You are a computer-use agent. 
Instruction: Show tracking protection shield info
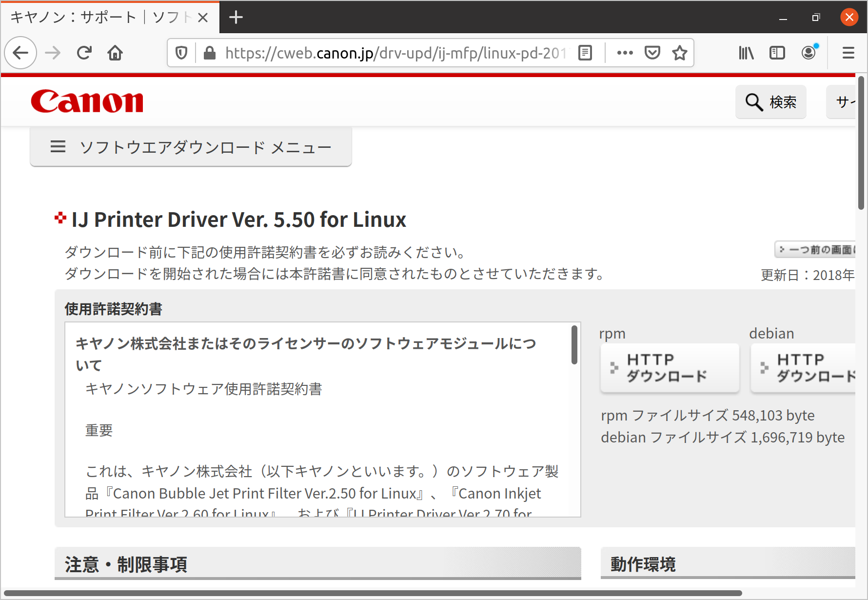pos(181,53)
